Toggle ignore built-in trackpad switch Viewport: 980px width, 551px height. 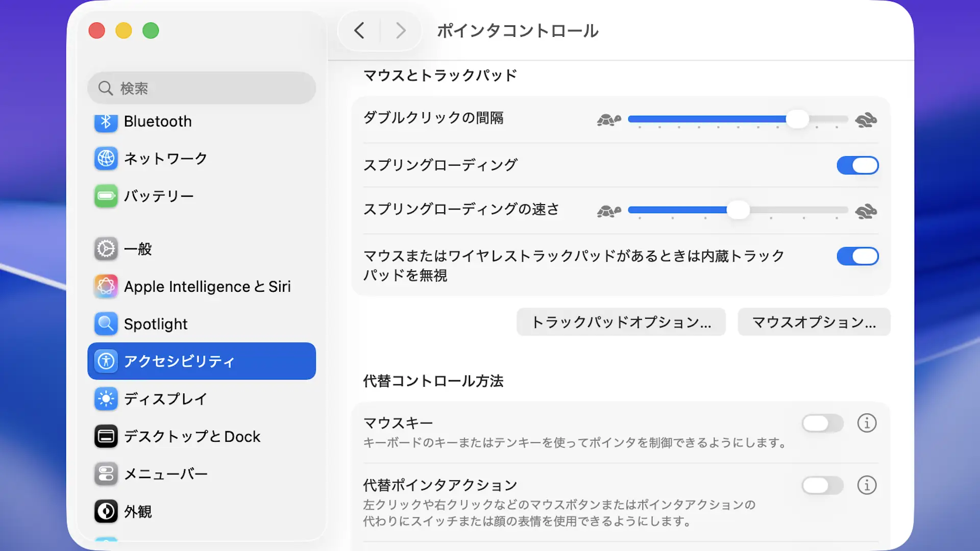pos(857,256)
